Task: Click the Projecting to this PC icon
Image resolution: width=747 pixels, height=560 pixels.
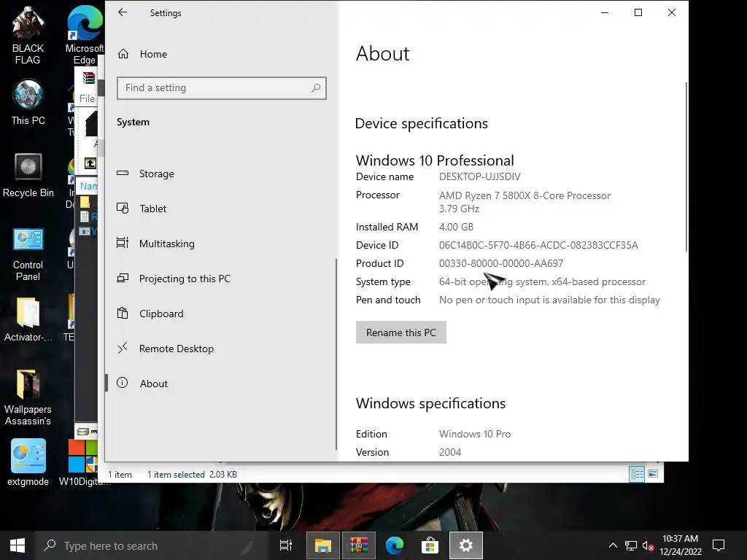Action: tap(123, 278)
